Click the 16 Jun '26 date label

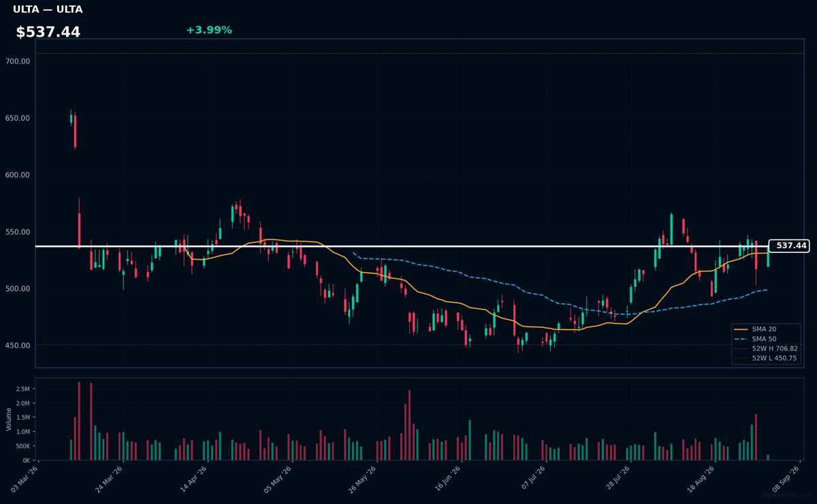tap(449, 478)
